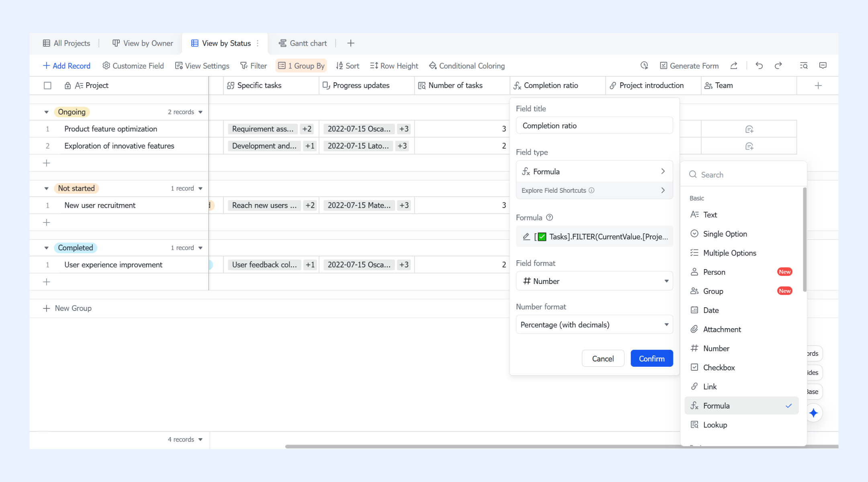The height and width of the screenshot is (482, 868).
Task: Click New Group
Action: pos(67,308)
